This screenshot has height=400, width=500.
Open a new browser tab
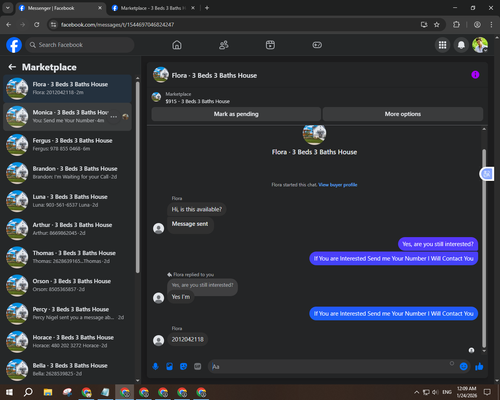[x=207, y=8]
